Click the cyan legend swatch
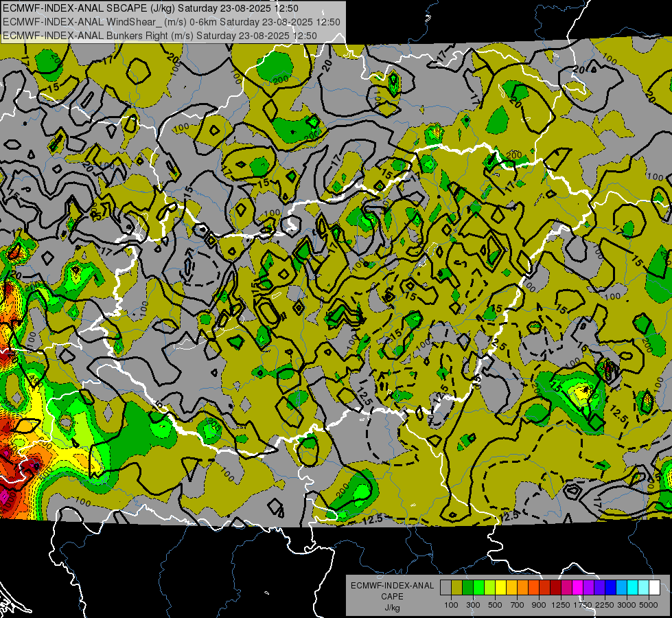Screen dimensions: 672x618 coord(633,588)
